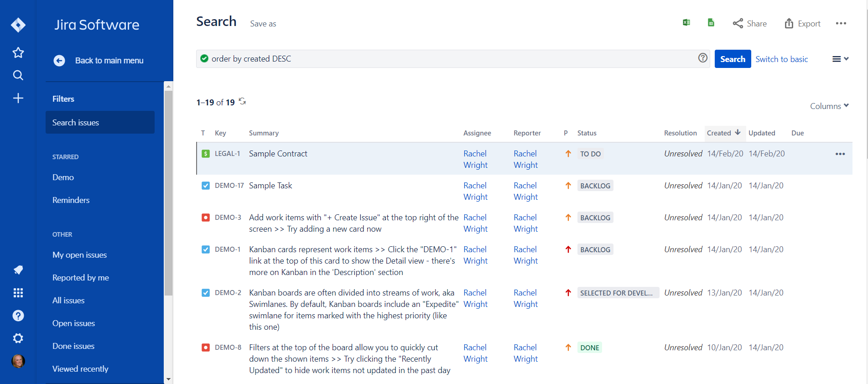Refresh search results icon
868x384 pixels.
242,101
